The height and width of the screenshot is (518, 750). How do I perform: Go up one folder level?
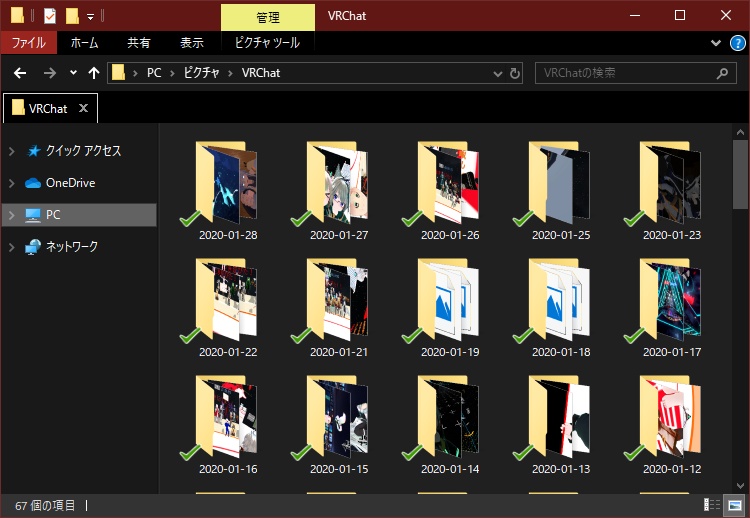pyautogui.click(x=94, y=73)
